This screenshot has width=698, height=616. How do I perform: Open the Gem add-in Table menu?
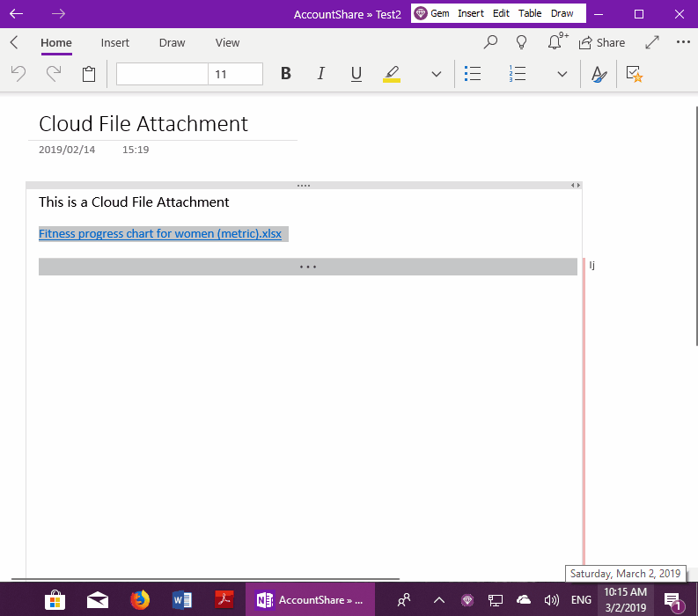tap(530, 13)
